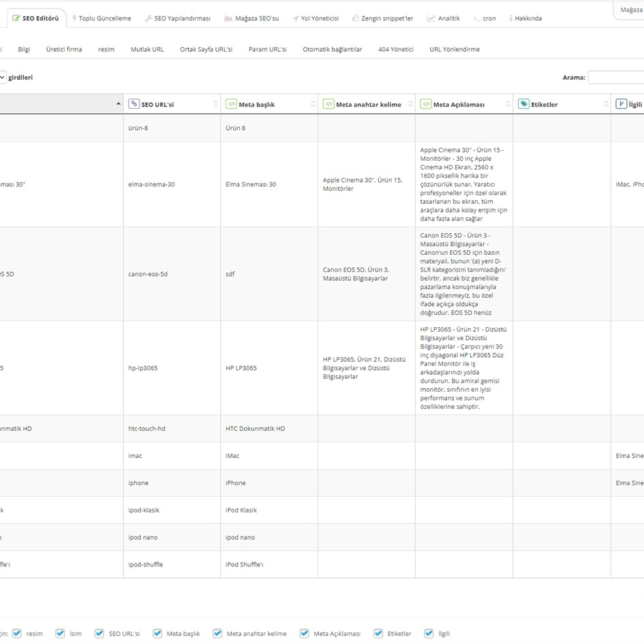644x644 pixels.
Task: Click the icon in İlgili column header
Action: click(622, 104)
